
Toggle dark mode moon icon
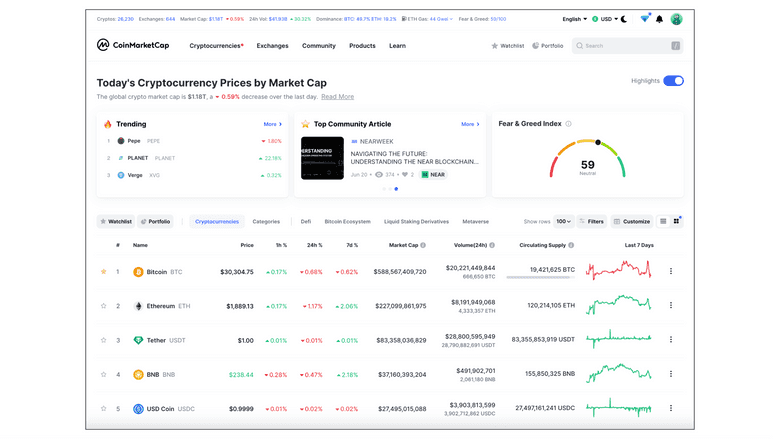click(x=624, y=19)
